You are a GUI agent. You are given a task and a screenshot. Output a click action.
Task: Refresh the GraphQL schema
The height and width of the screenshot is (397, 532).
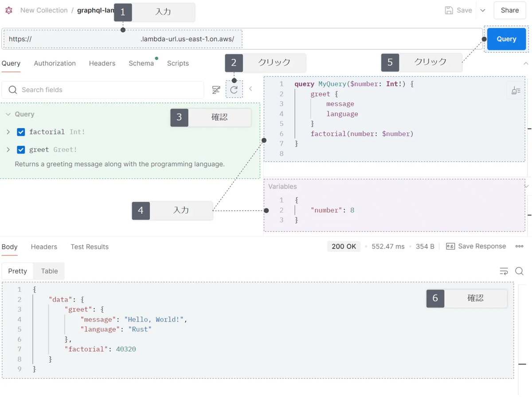coord(235,89)
